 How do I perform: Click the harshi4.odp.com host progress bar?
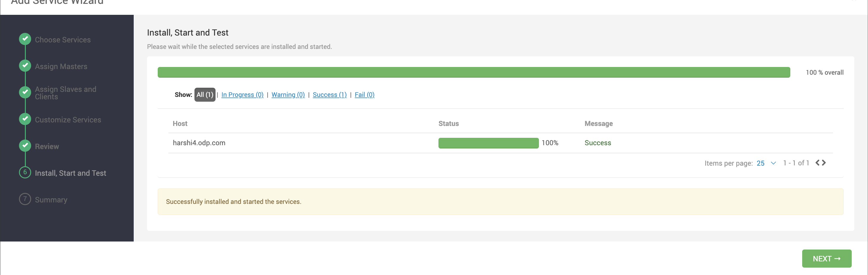click(x=488, y=143)
